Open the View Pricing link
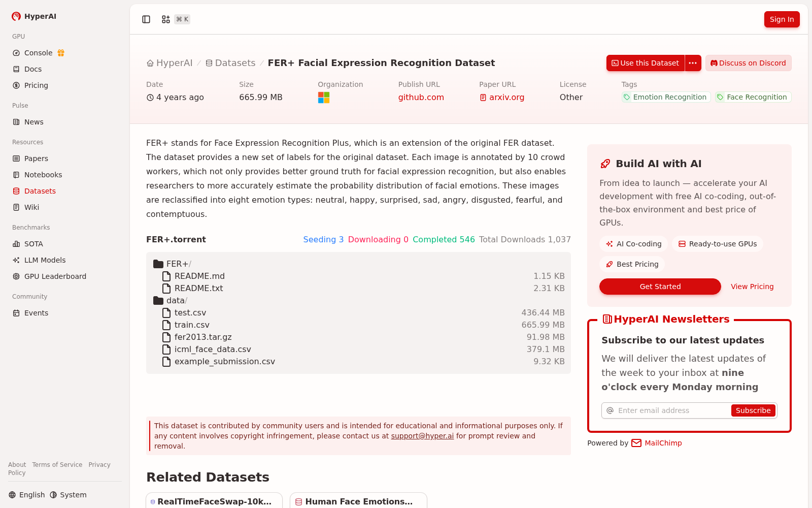 pos(752,287)
